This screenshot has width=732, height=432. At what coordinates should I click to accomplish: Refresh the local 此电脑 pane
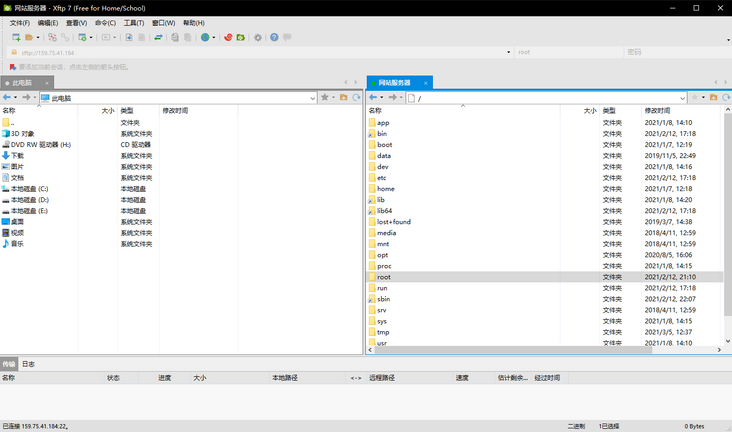[356, 98]
